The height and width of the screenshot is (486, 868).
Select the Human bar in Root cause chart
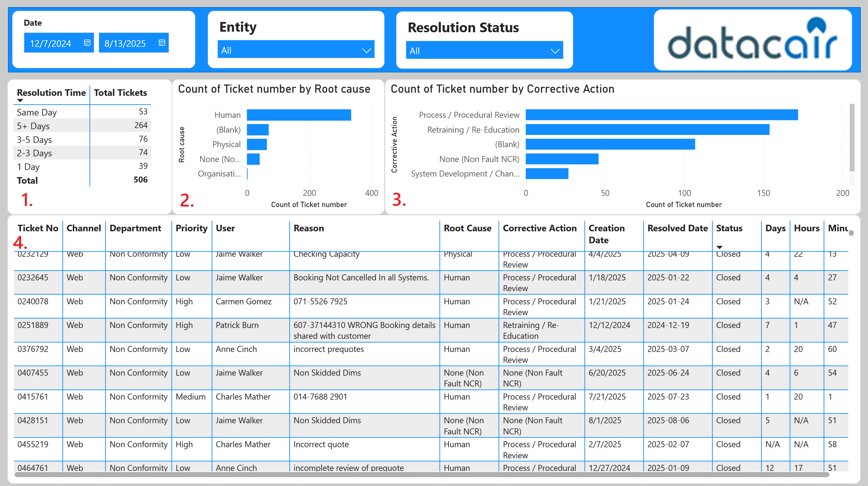pyautogui.click(x=299, y=115)
